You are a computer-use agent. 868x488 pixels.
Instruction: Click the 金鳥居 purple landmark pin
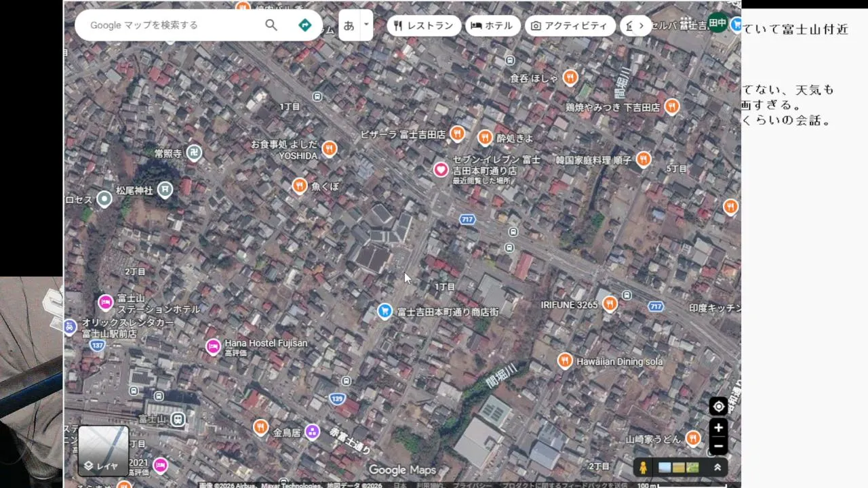point(312,431)
